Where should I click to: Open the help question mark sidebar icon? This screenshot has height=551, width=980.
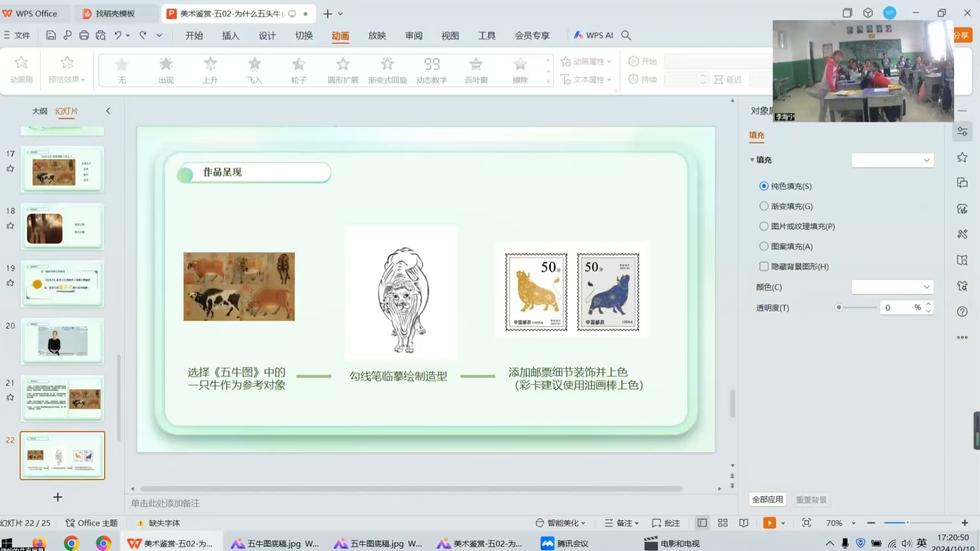(x=962, y=312)
